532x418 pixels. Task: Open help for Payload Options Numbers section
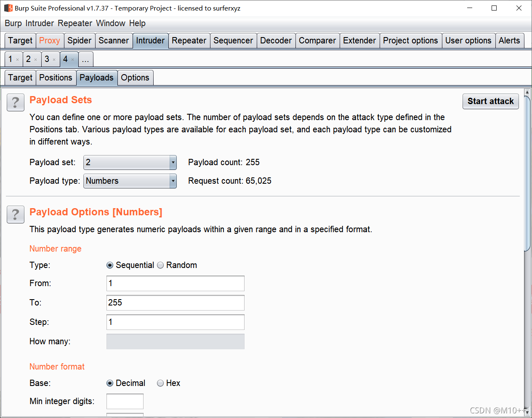(16, 214)
